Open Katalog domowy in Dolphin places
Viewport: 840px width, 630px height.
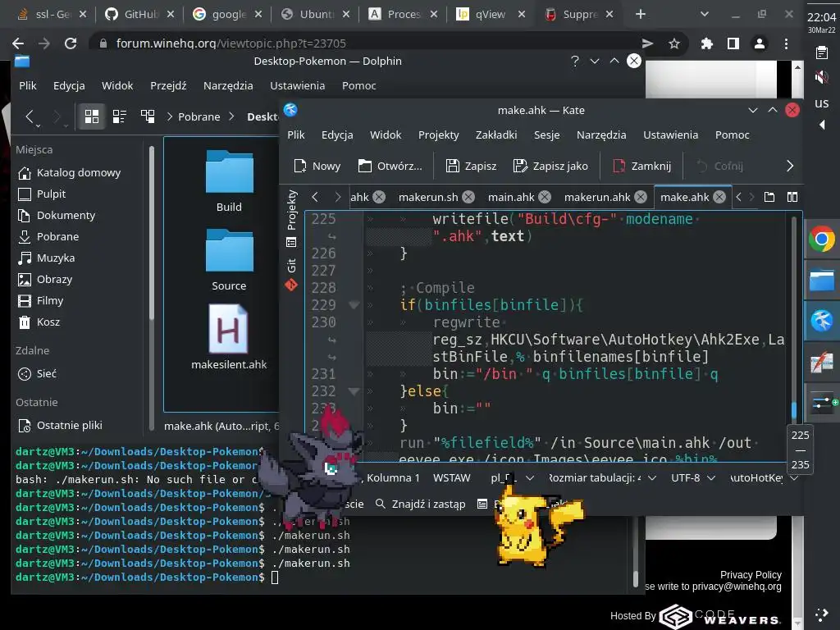(70, 172)
